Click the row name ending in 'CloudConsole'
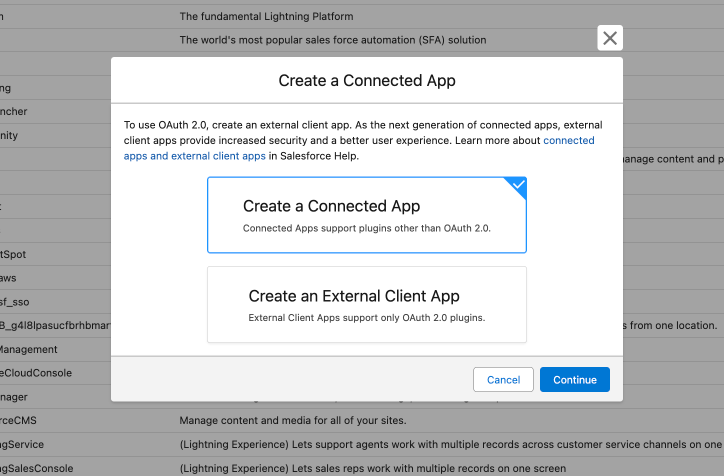724x476 pixels. 28,373
